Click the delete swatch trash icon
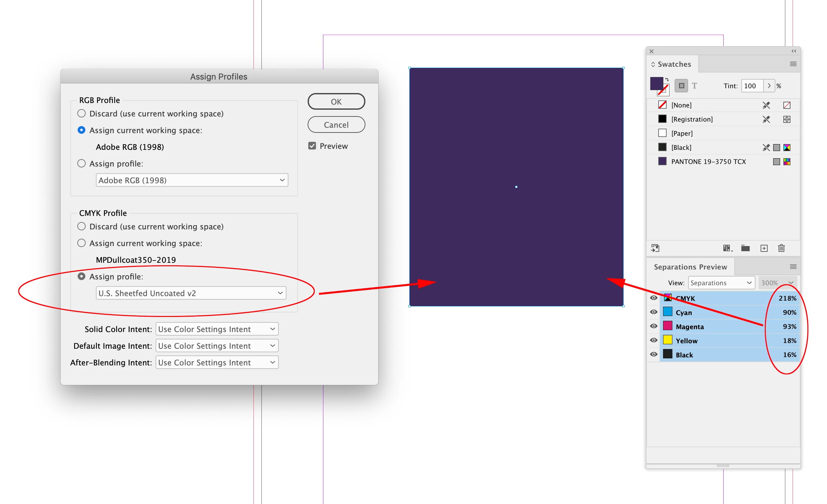This screenshot has height=504, width=827. (781, 248)
